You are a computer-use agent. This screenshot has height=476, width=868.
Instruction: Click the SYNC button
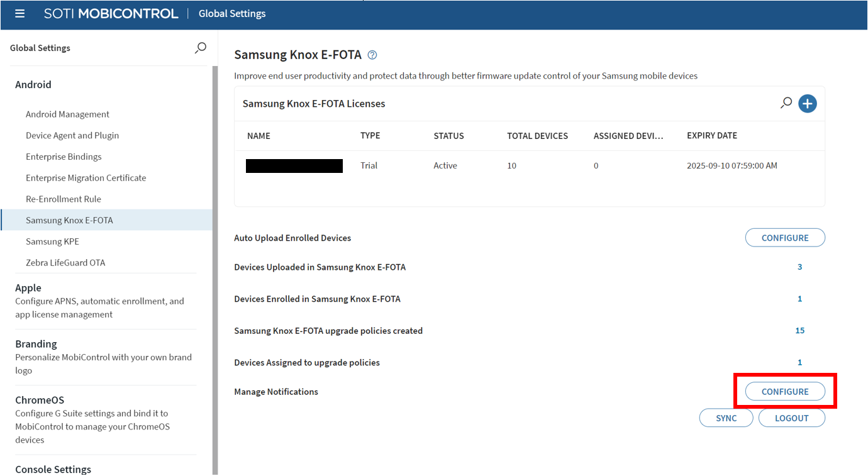726,418
